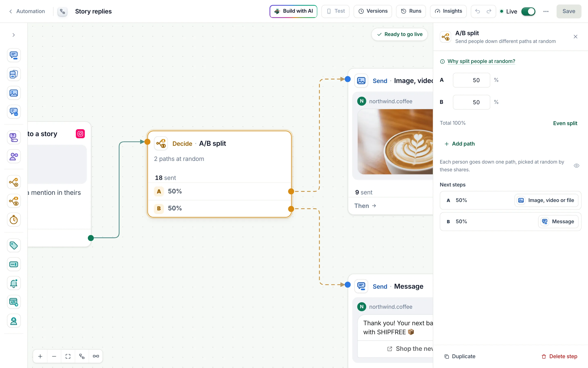Zoom out of the canvas

point(54,356)
